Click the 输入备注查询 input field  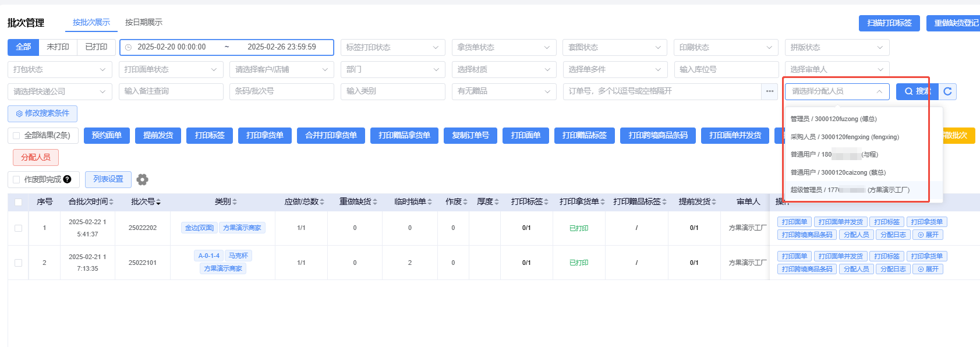pyautogui.click(x=171, y=91)
